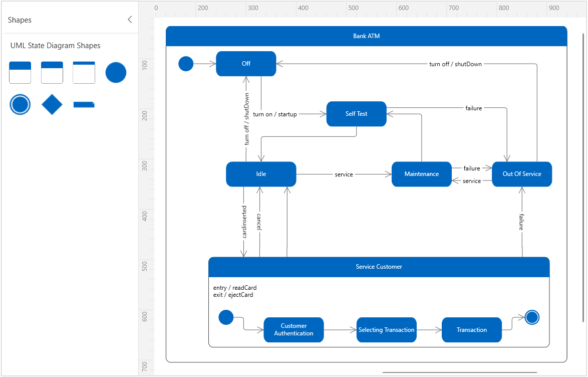Image resolution: width=588 pixels, height=377 pixels.
Task: Select the 'cancel' transition label
Action: (259, 222)
